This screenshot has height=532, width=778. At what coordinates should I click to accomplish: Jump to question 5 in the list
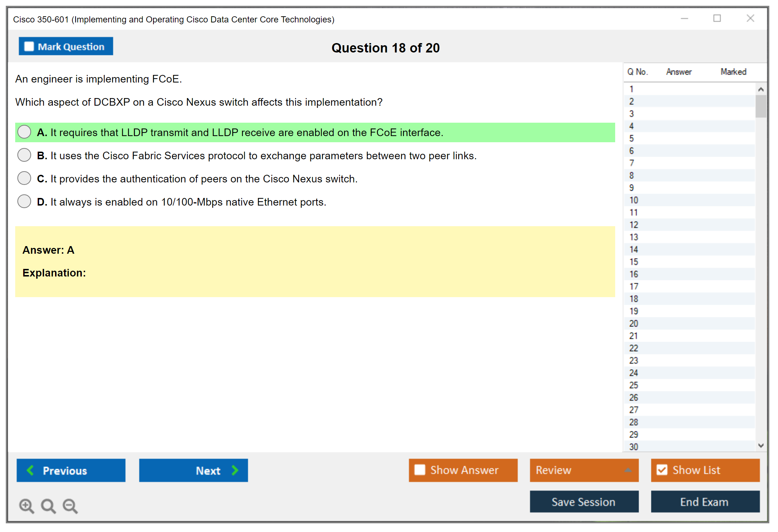(x=631, y=139)
